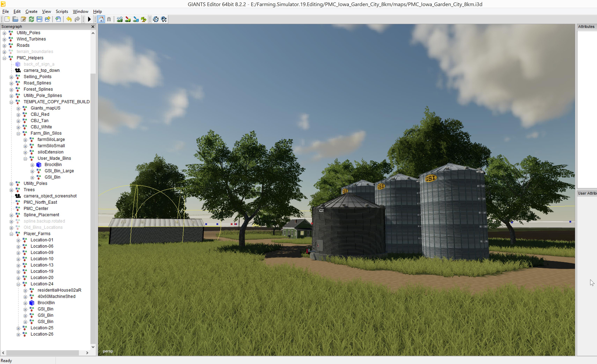This screenshot has height=364, width=597.
Task: Click the Save As icon with star
Action: [47, 19]
